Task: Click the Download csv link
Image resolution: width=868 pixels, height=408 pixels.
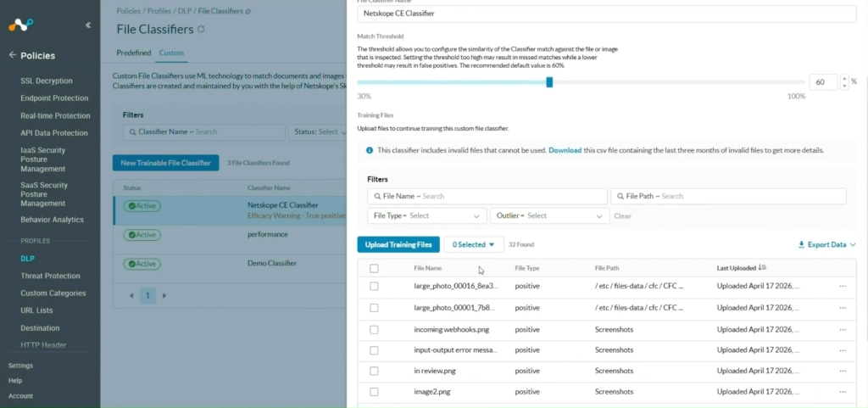Action: pos(565,150)
